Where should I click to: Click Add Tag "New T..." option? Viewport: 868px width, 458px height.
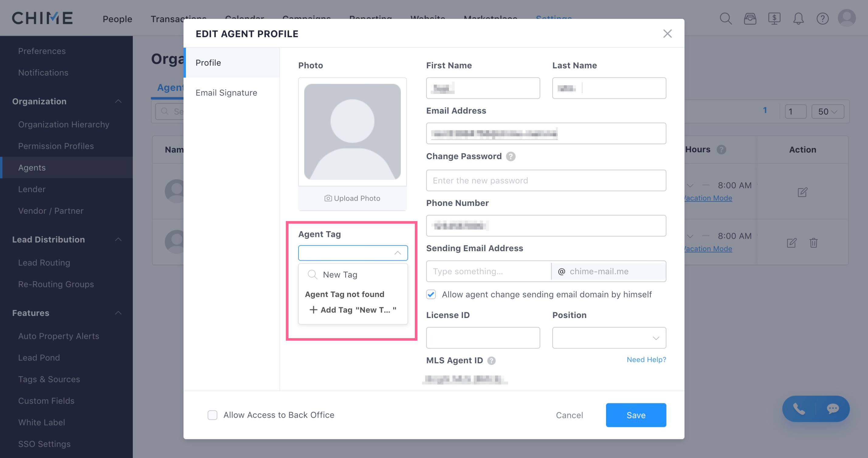(353, 310)
